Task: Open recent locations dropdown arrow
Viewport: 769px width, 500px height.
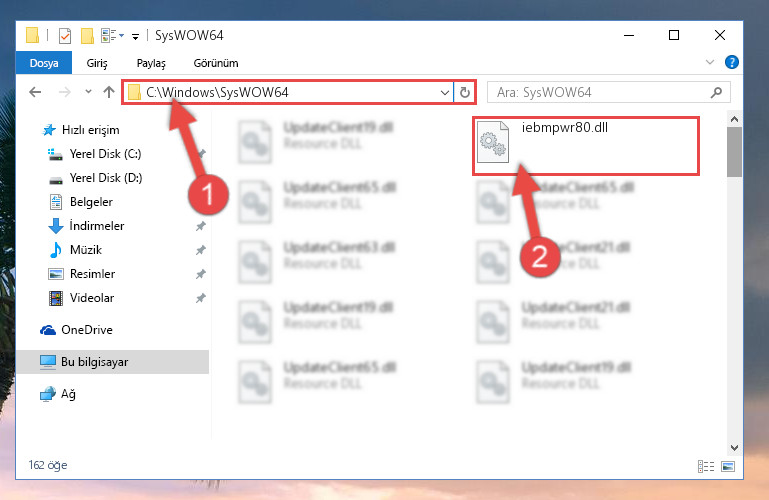Action: pyautogui.click(x=88, y=92)
